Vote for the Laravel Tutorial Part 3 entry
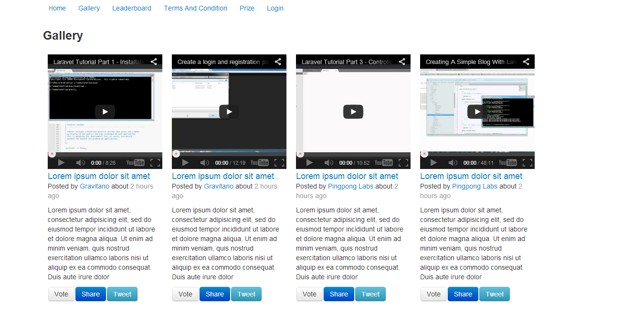644x316 pixels. coord(309,294)
